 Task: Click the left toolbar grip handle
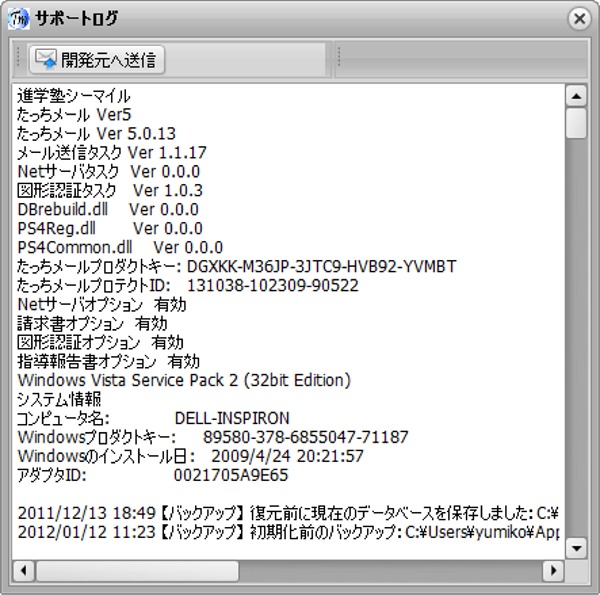(x=18, y=58)
